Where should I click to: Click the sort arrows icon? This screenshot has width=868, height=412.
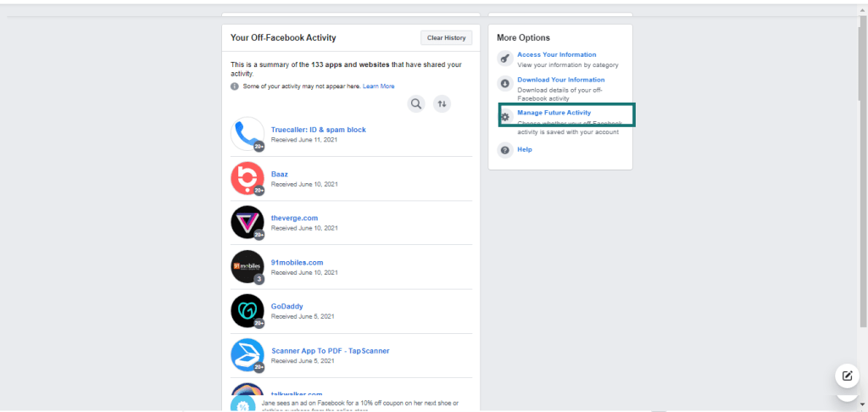[442, 103]
